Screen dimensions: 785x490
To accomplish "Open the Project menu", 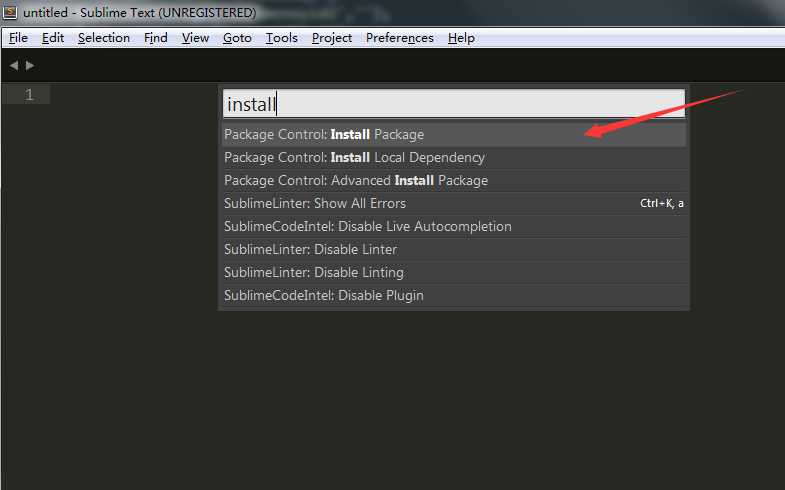I will pos(332,38).
